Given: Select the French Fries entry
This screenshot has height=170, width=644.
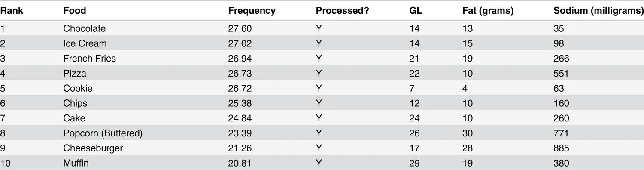Looking at the screenshot, I should 89,59.
